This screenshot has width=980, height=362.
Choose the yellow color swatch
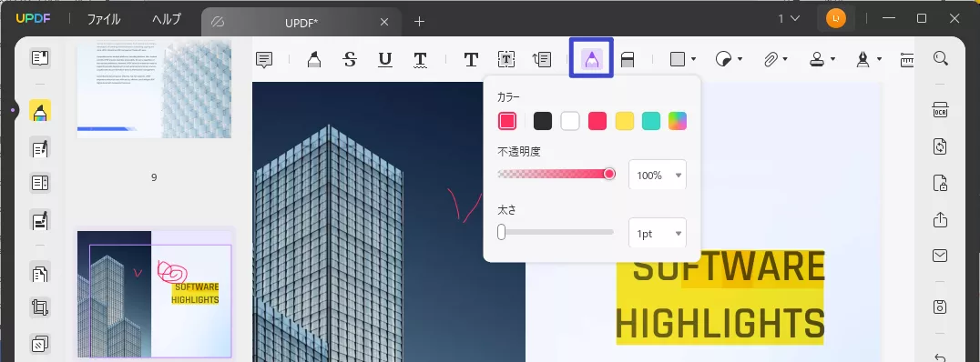pyautogui.click(x=625, y=120)
